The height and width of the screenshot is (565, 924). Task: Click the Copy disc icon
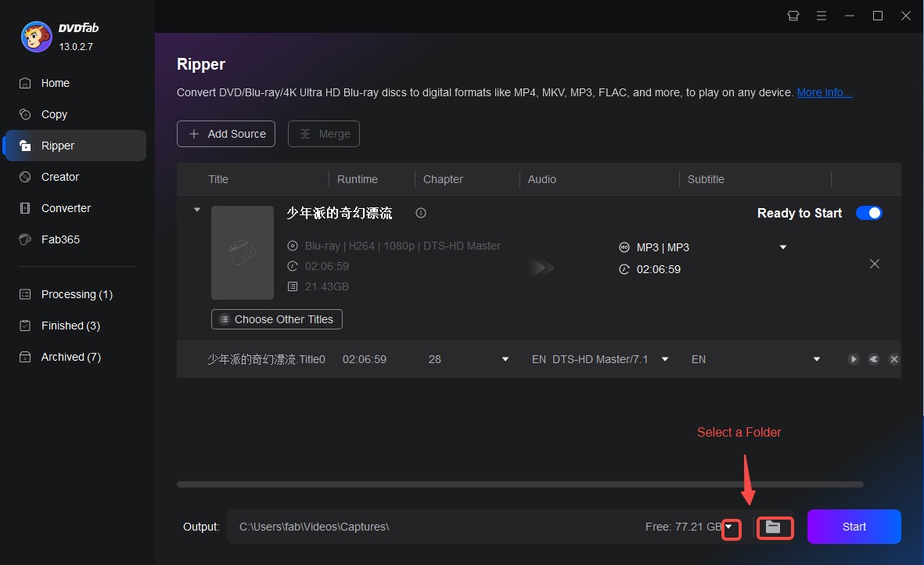(x=25, y=114)
